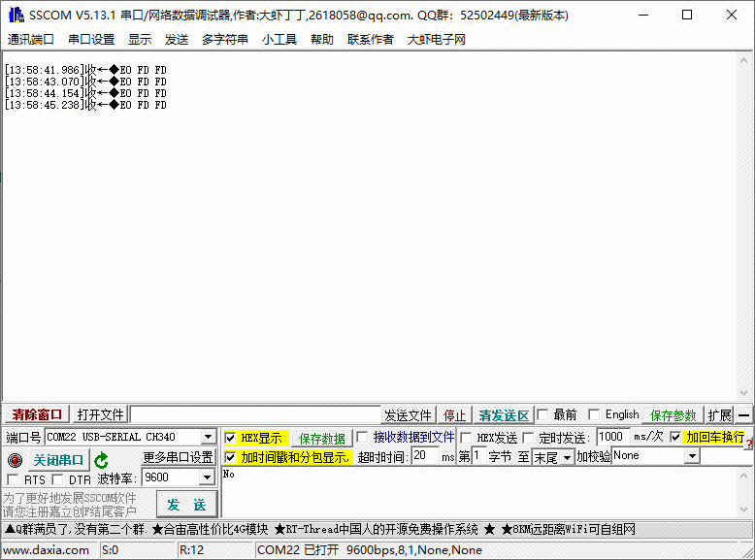Maximize the SSCOM window
This screenshot has width=755, height=560.
point(687,15)
